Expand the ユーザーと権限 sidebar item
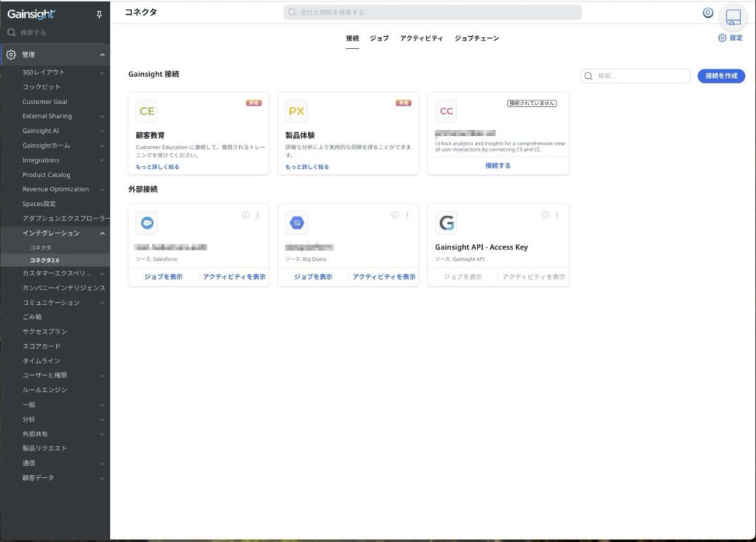756x542 pixels. click(102, 376)
